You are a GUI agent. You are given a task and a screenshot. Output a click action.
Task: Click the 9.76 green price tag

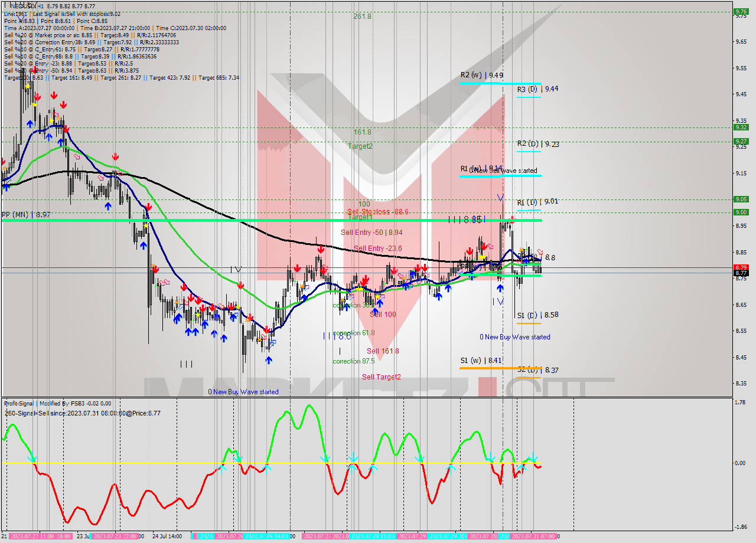[x=741, y=11]
